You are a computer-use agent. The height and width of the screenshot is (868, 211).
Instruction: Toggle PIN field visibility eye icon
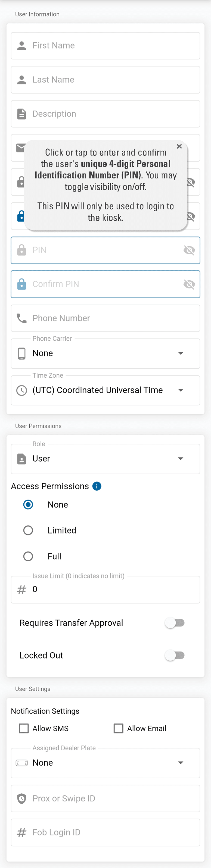pos(189,250)
